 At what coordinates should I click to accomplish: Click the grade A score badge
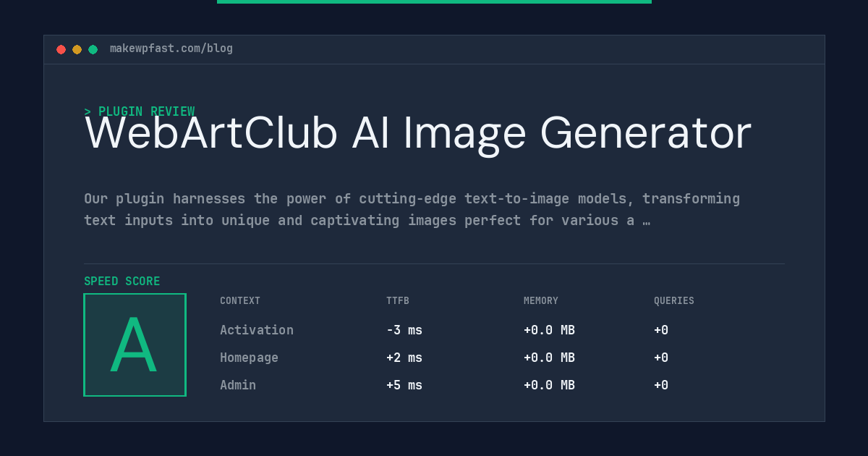[135, 345]
